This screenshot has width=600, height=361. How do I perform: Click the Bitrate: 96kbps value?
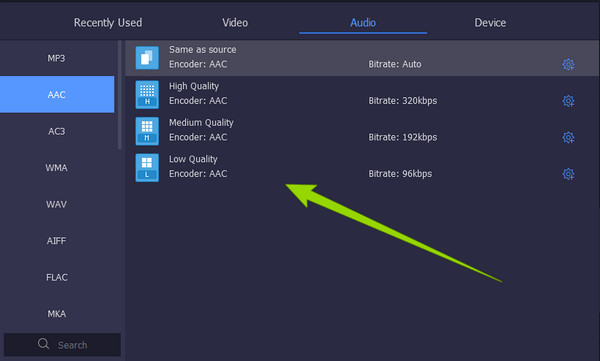[400, 174]
